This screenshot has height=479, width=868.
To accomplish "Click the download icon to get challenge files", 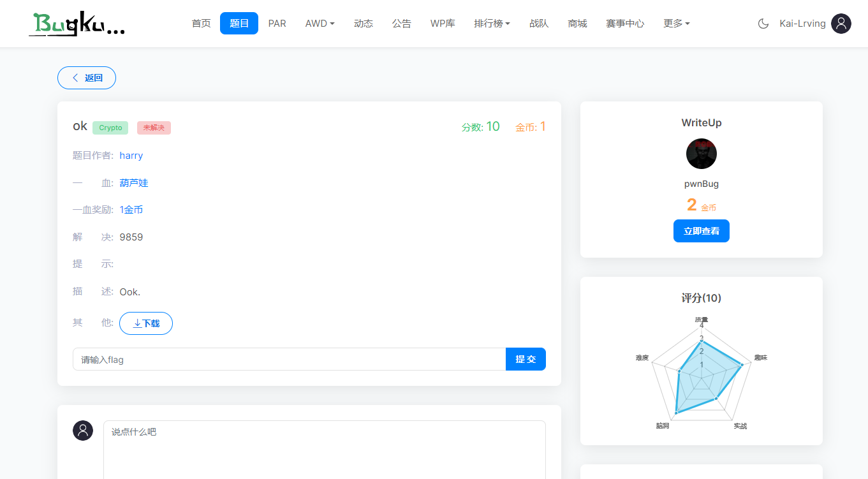I will 136,323.
